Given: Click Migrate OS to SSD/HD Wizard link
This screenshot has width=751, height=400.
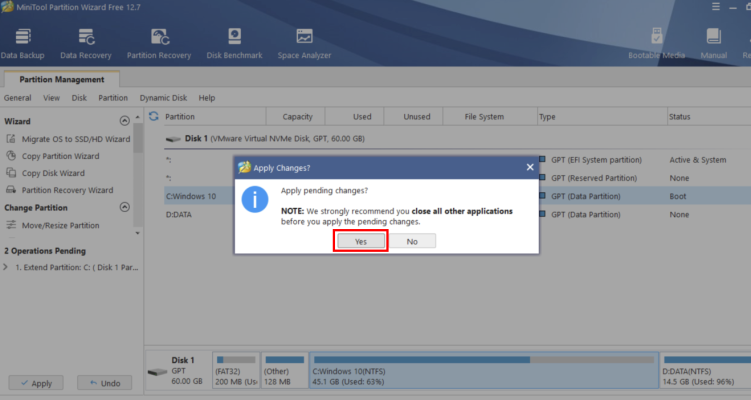Looking at the screenshot, I should [76, 139].
